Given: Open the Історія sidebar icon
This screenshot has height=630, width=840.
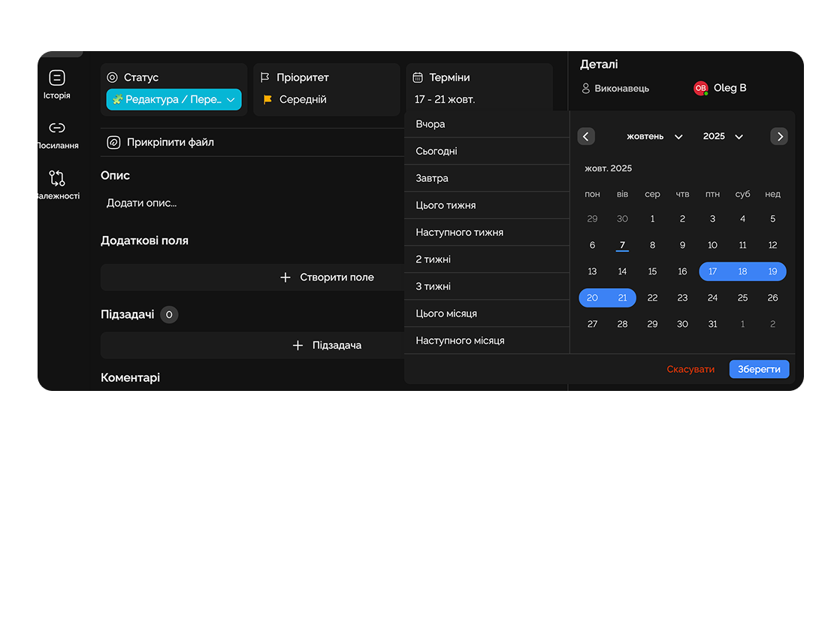Looking at the screenshot, I should 57,78.
